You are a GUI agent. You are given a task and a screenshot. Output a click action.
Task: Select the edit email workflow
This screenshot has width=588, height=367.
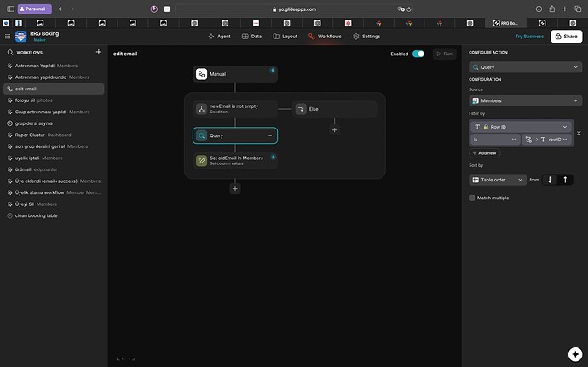point(54,89)
